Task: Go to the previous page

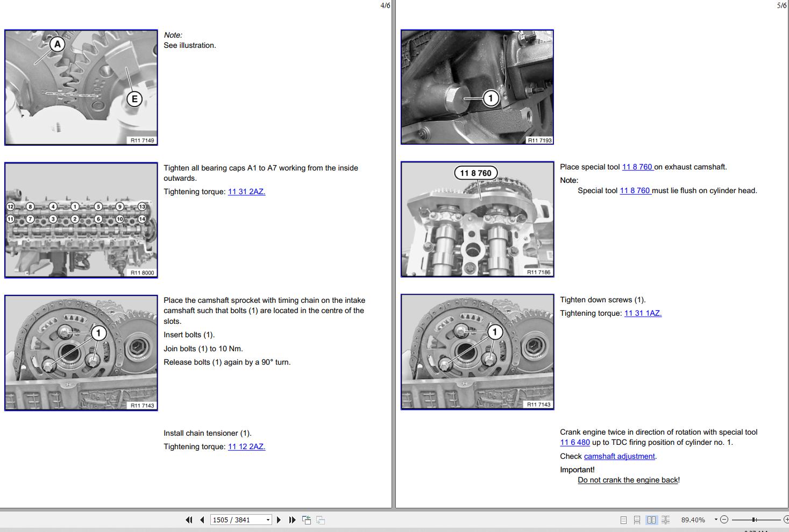Action: pyautogui.click(x=202, y=520)
